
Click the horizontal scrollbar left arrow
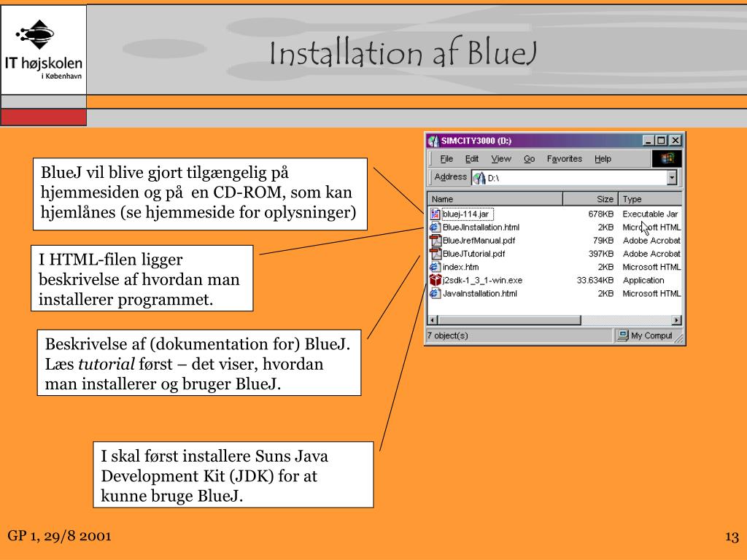(x=433, y=320)
